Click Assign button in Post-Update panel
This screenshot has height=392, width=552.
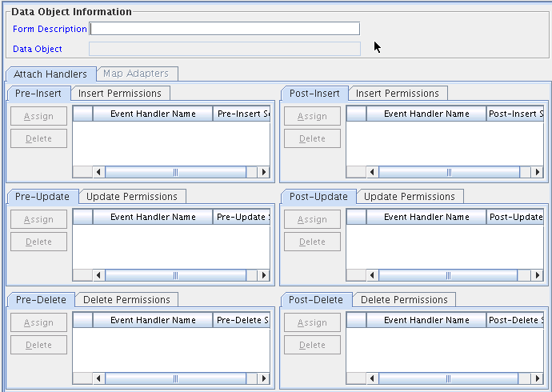[312, 219]
